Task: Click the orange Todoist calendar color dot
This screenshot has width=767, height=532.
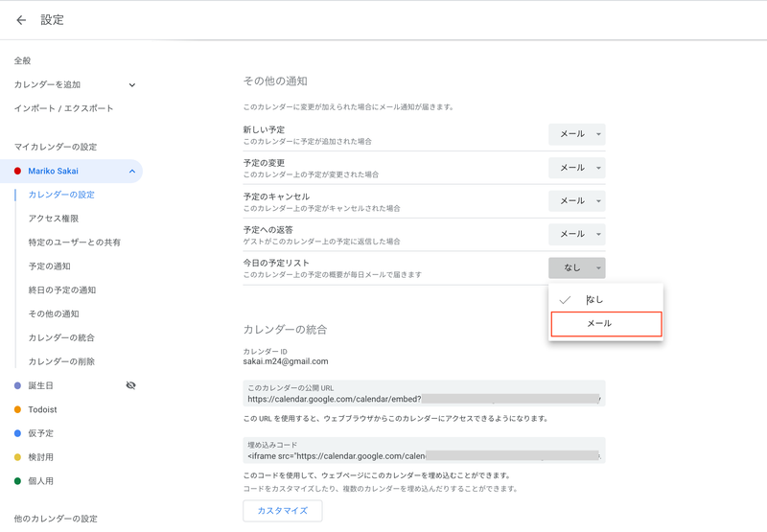Action: pos(18,409)
